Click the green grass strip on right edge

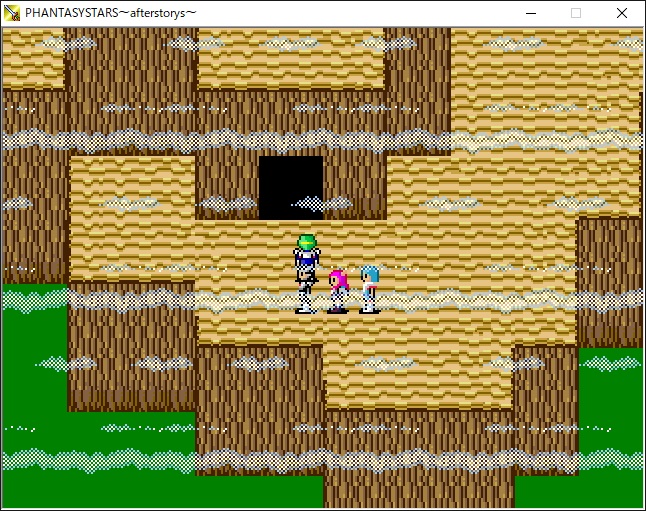click(x=612, y=400)
